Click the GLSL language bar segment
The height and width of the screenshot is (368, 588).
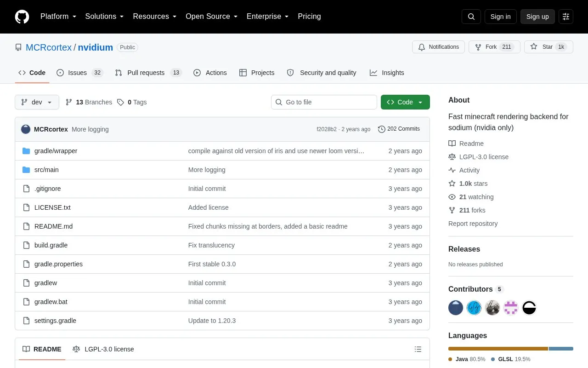click(561, 349)
